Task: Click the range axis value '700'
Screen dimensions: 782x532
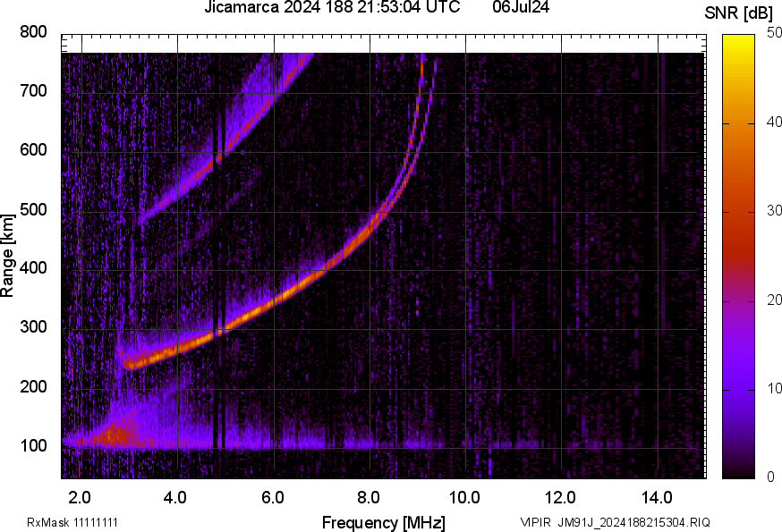Action: point(33,91)
